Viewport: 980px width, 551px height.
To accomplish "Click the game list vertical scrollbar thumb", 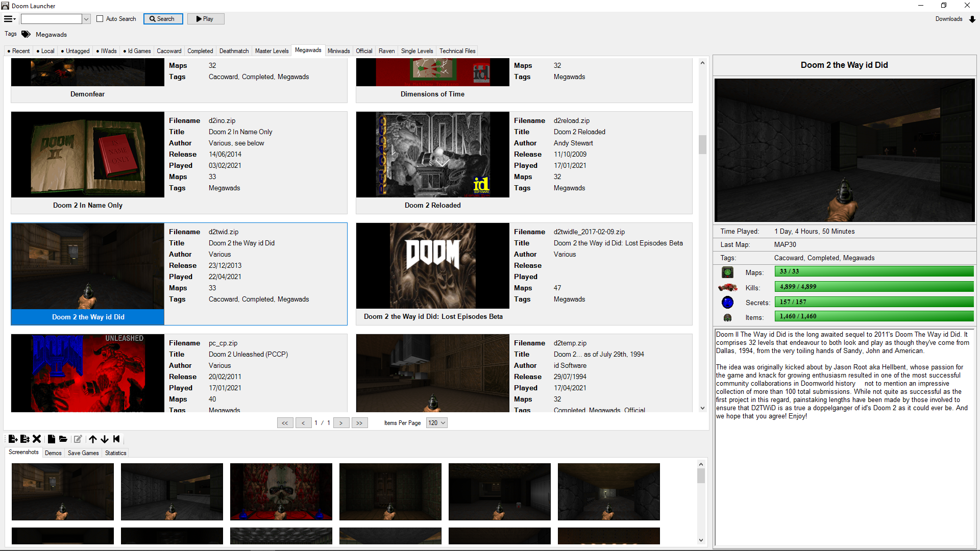I will [x=702, y=144].
